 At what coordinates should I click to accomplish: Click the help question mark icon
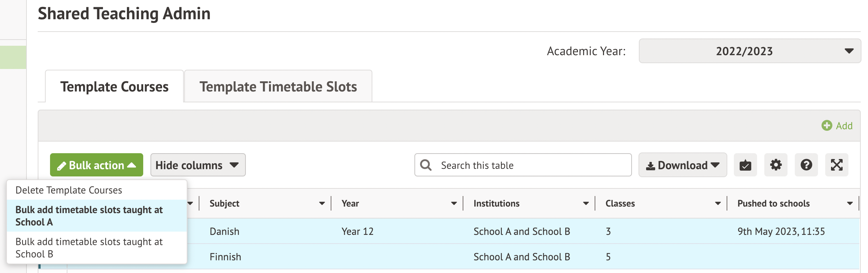point(806,165)
